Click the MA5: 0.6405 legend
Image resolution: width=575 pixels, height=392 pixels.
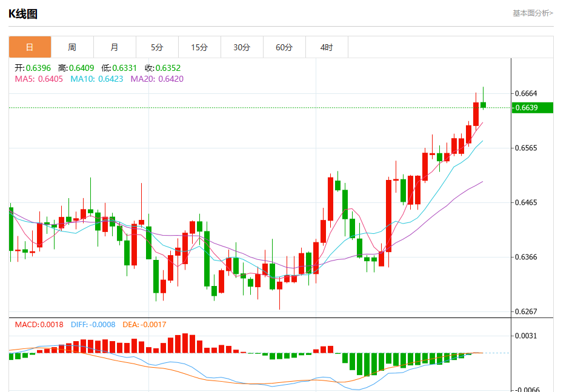coord(39,79)
